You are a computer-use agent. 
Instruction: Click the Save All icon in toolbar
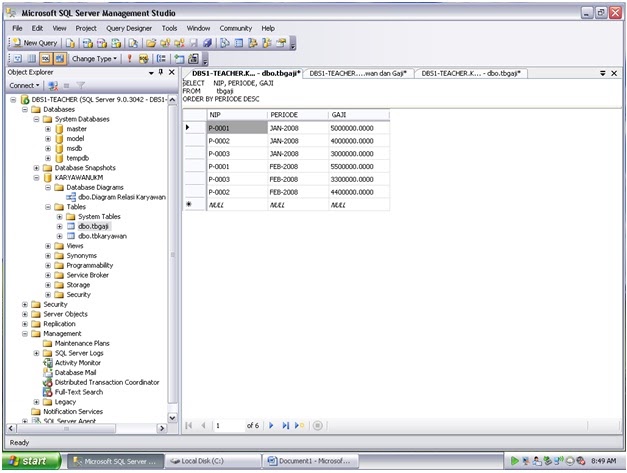[x=207, y=43]
